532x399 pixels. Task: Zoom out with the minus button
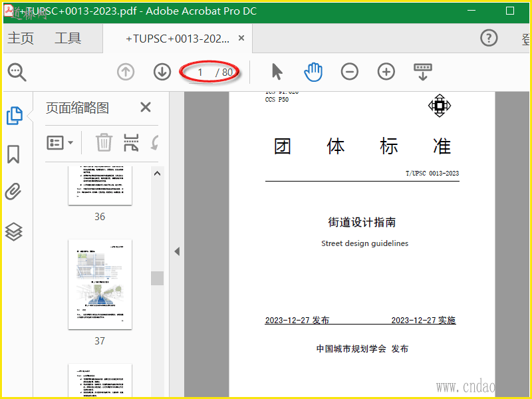(350, 72)
